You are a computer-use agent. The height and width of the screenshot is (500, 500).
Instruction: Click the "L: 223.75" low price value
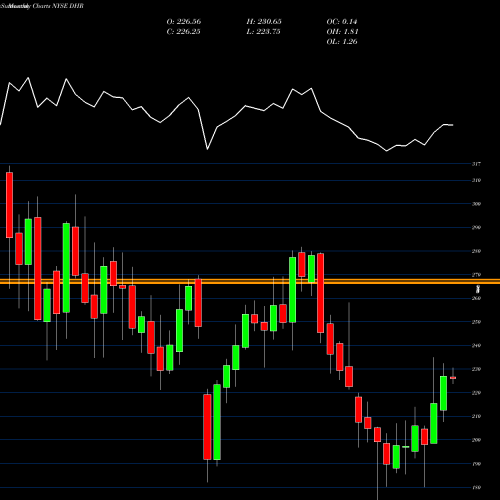(263, 32)
